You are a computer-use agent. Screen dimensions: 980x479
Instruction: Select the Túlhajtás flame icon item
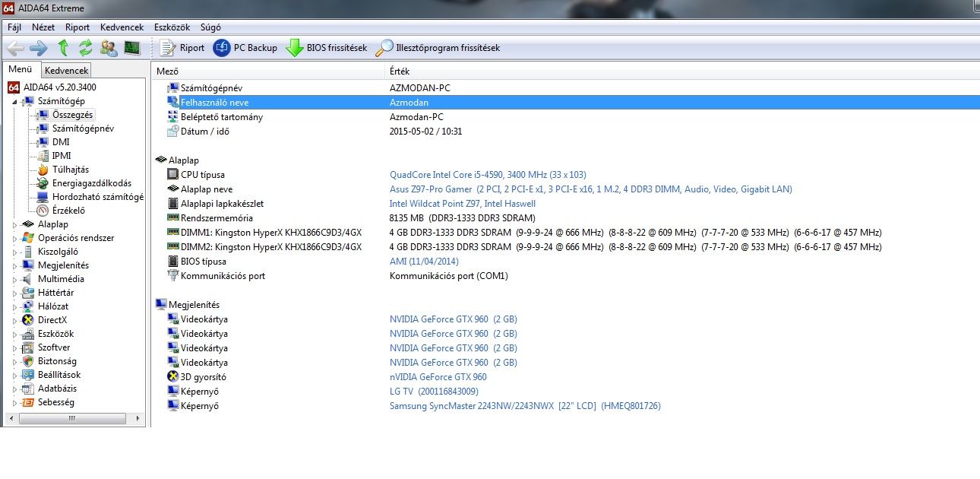tap(43, 170)
